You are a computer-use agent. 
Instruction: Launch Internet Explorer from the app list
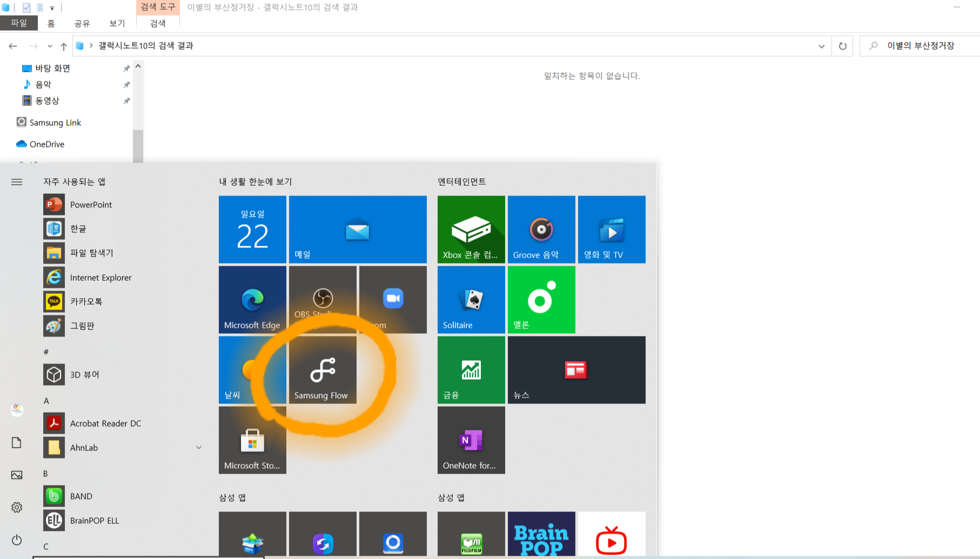coord(123,278)
